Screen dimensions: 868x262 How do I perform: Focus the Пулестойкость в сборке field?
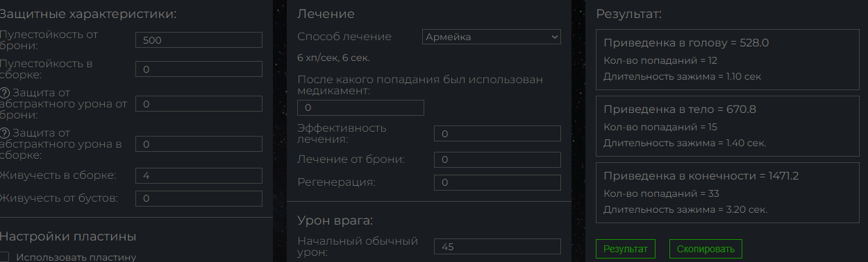coord(199,69)
